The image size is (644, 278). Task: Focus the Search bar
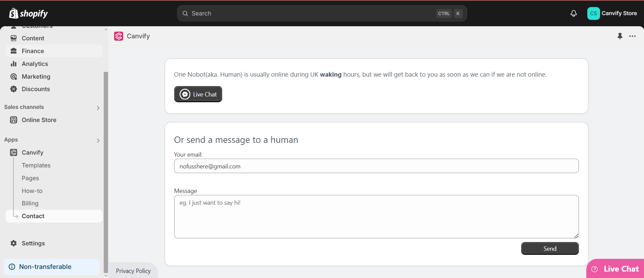322,13
